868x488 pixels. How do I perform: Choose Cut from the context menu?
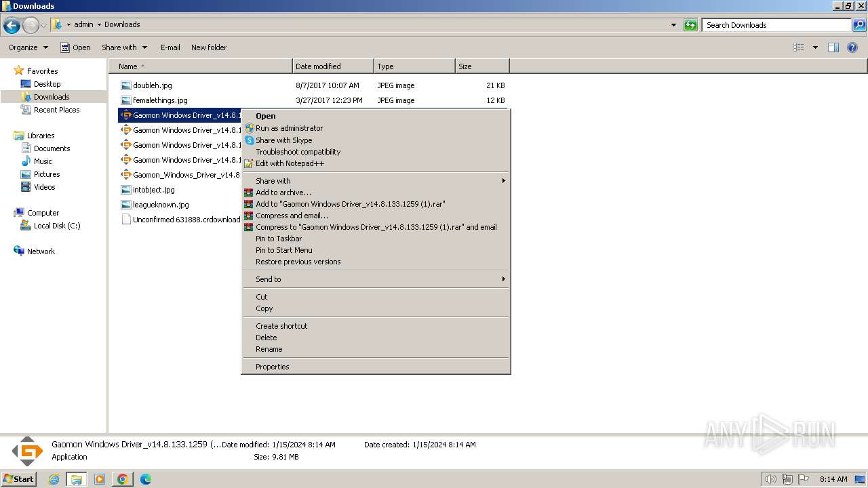261,297
